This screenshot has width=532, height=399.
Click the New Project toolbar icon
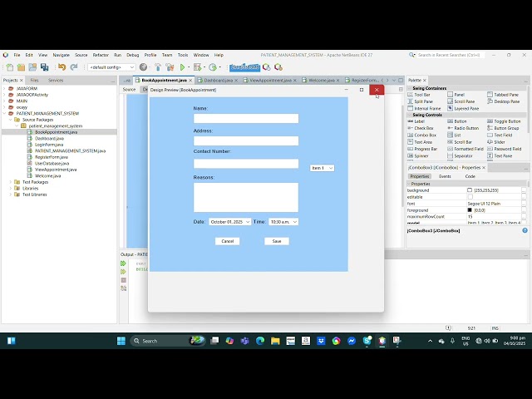point(21,67)
